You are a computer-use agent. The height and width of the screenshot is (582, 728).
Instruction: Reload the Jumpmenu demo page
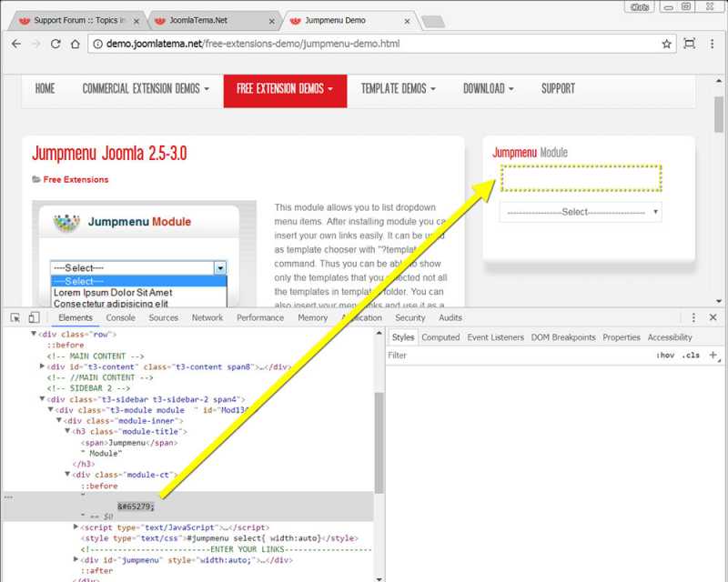pyautogui.click(x=56, y=44)
